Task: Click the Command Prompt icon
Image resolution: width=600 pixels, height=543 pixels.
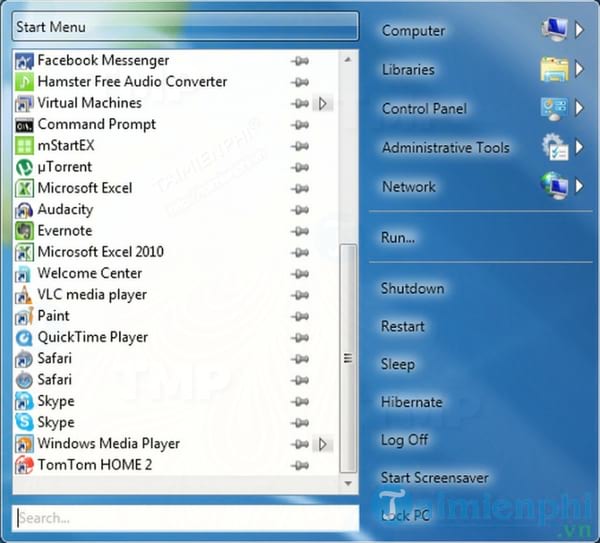Action: (x=25, y=125)
